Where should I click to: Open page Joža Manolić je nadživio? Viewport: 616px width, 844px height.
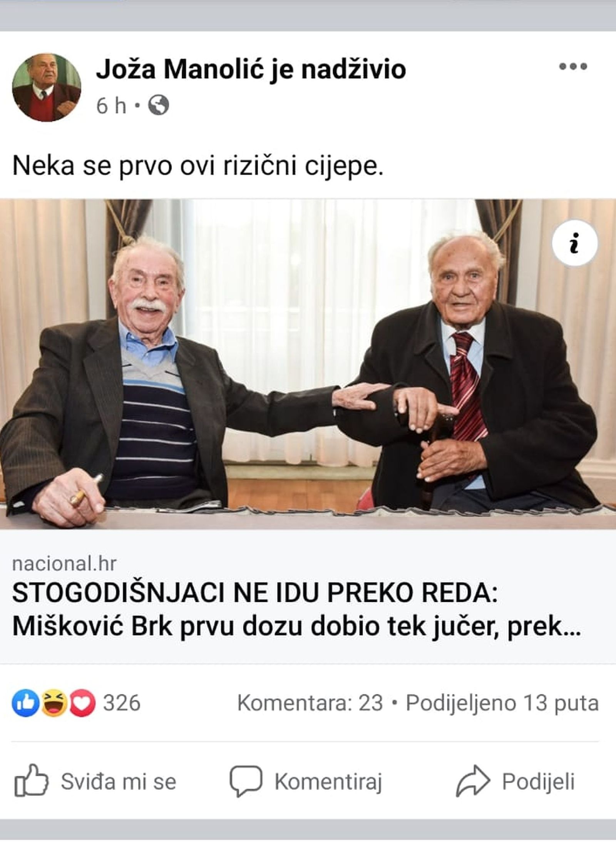[251, 70]
